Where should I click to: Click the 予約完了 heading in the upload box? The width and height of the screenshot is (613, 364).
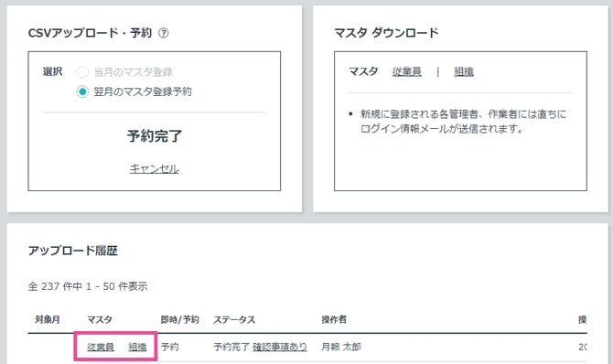coord(155,136)
